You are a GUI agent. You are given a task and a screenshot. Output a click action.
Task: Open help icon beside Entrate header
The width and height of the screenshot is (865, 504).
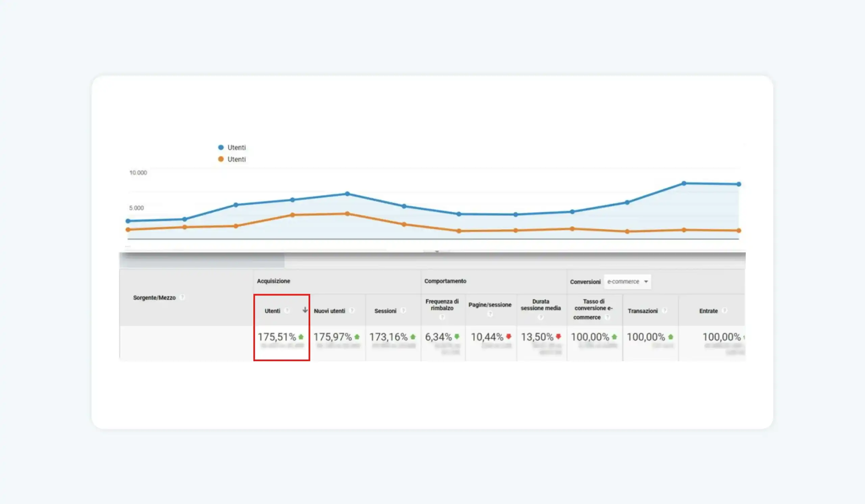coord(725,311)
